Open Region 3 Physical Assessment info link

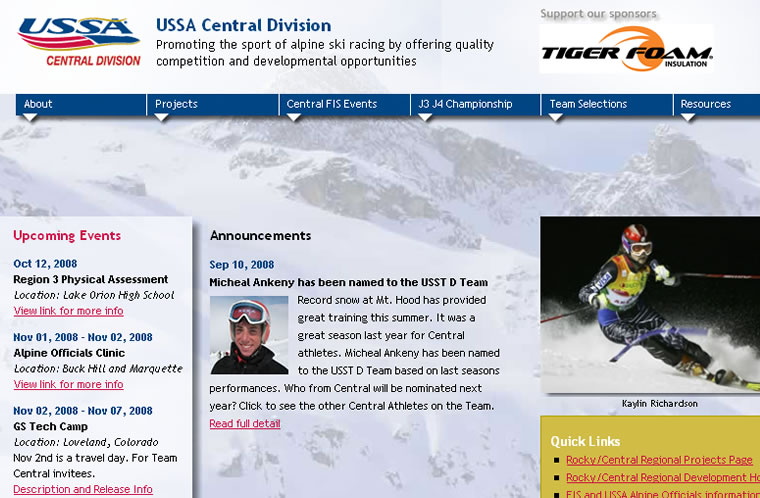68,311
